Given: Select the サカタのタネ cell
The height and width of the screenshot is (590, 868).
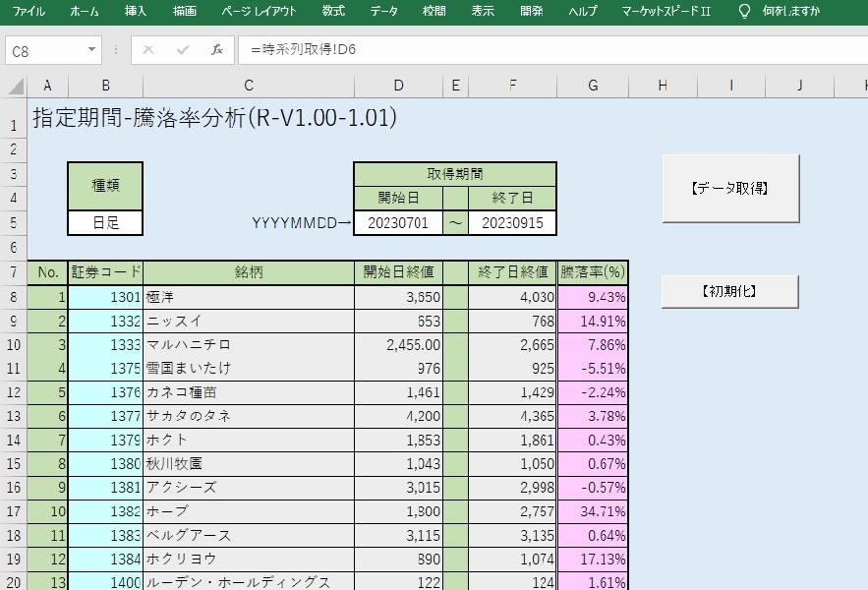Looking at the screenshot, I should coord(249,416).
